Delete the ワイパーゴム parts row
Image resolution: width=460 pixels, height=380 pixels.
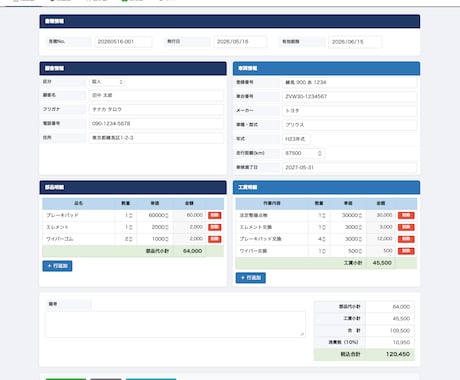215,239
